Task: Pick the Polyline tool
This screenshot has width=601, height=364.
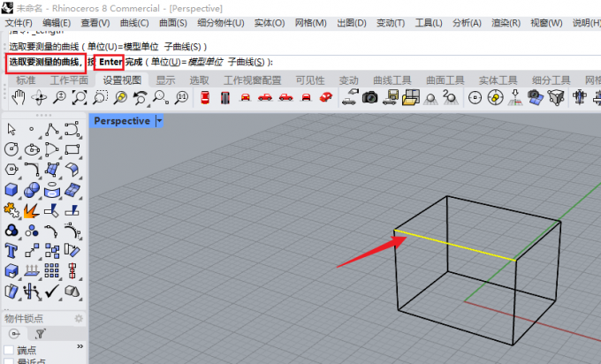Action: click(x=52, y=130)
